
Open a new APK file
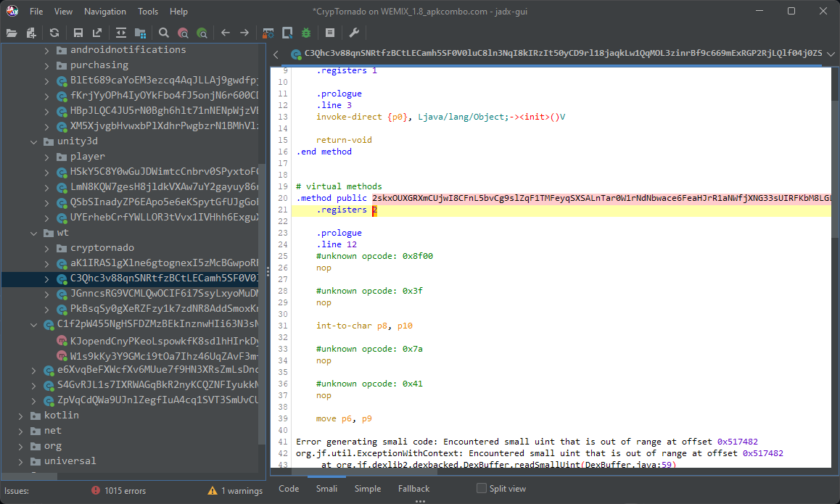click(12, 33)
